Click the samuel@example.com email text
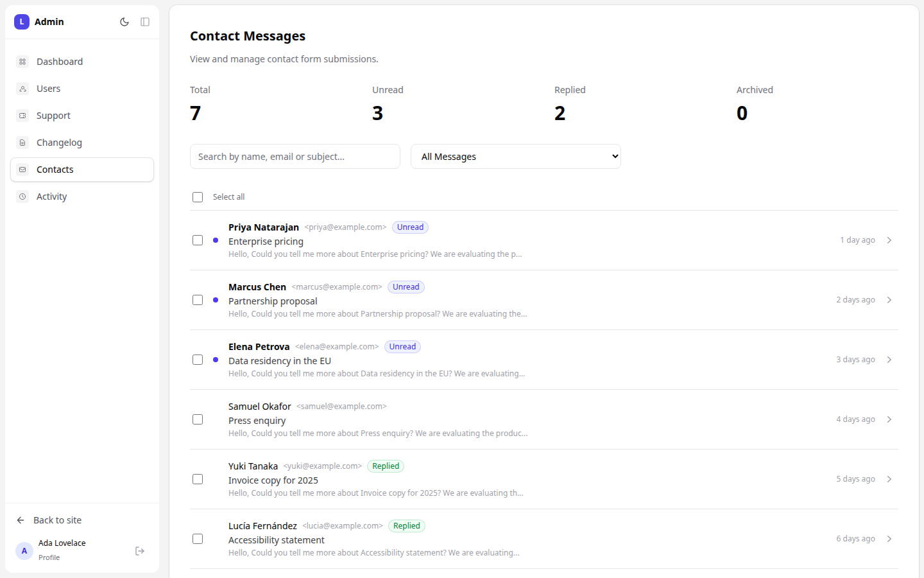The image size is (924, 578). click(x=341, y=407)
